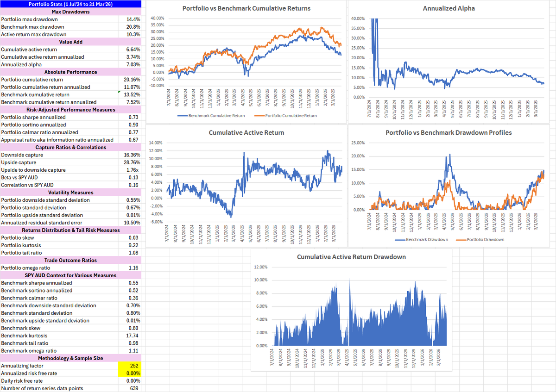
Task: Click the Cumulative Active Return chart title
Action: 246,133
